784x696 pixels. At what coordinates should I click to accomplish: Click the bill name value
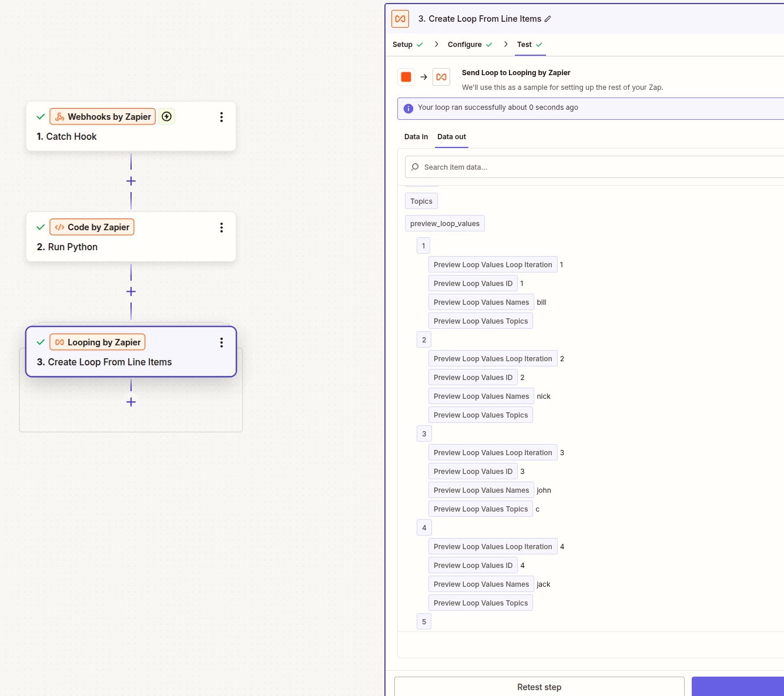[x=541, y=302]
